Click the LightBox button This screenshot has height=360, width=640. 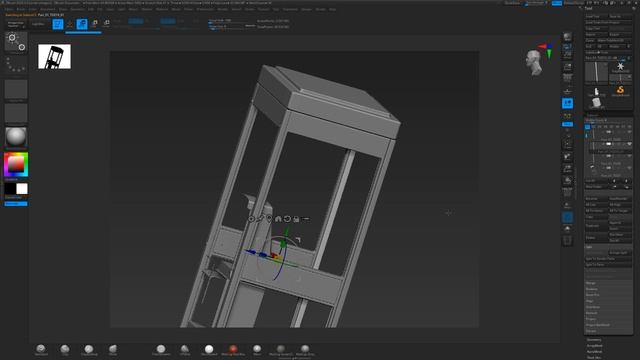coord(38,24)
